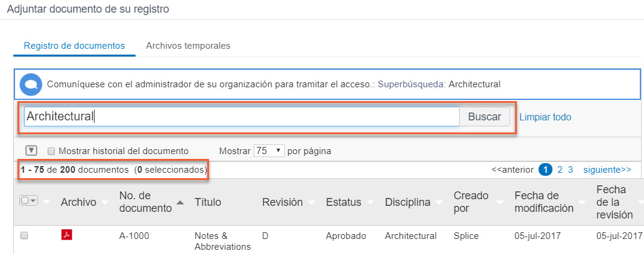Jump to page 2 of results
The width and height of the screenshot is (644, 254).
point(560,170)
